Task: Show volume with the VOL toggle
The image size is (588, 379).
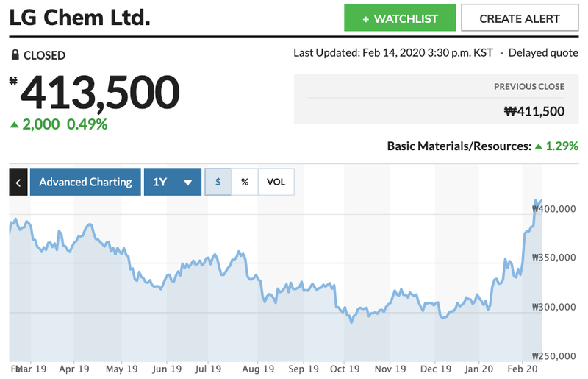Action: pyautogui.click(x=276, y=182)
